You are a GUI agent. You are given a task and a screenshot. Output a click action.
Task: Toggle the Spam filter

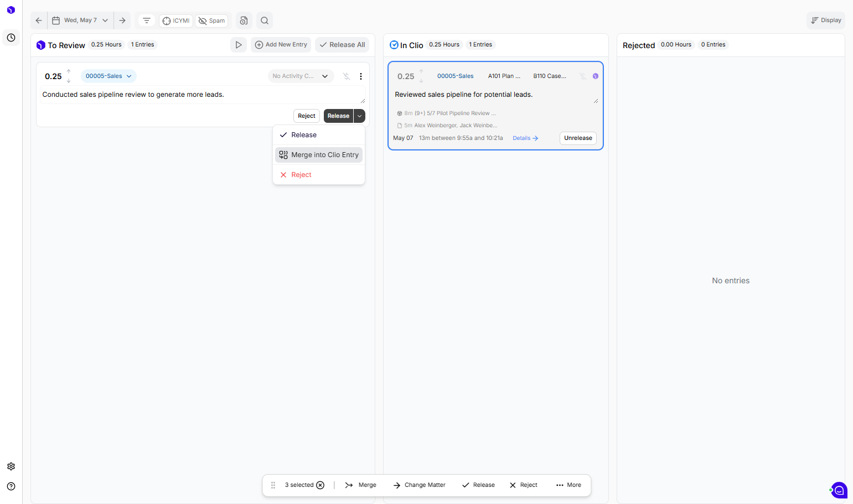[x=211, y=21]
